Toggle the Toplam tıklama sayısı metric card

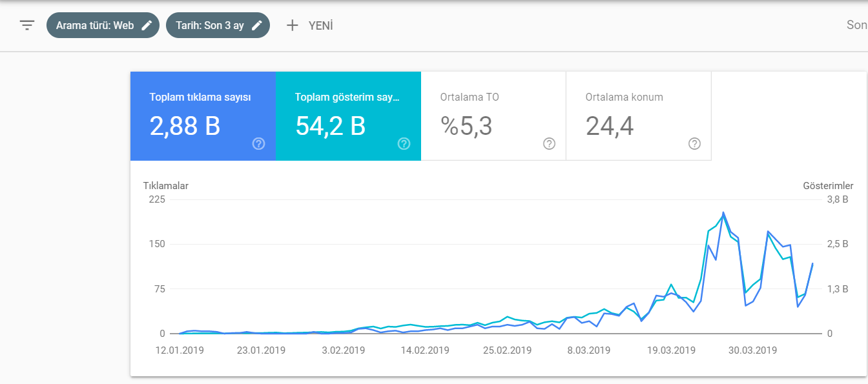[x=203, y=116]
